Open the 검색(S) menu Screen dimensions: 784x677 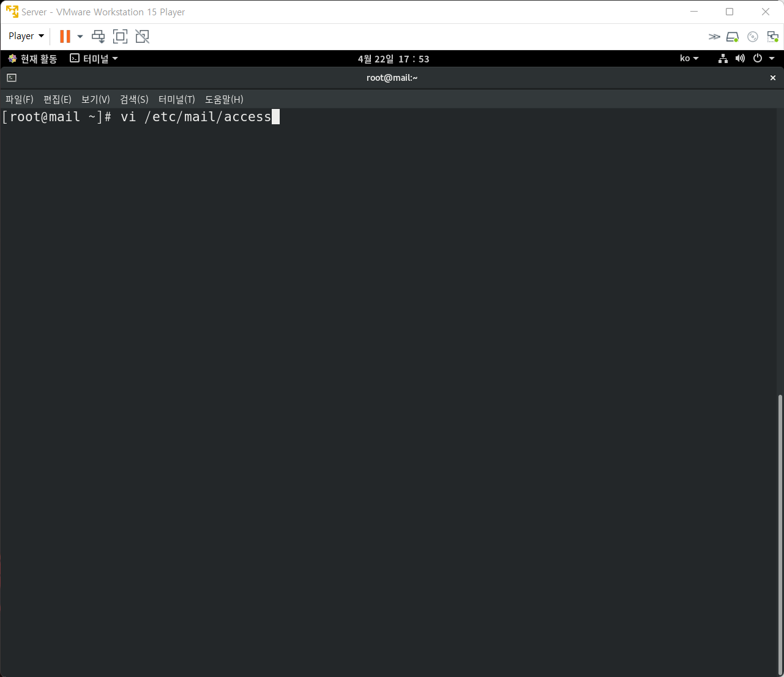coord(134,99)
